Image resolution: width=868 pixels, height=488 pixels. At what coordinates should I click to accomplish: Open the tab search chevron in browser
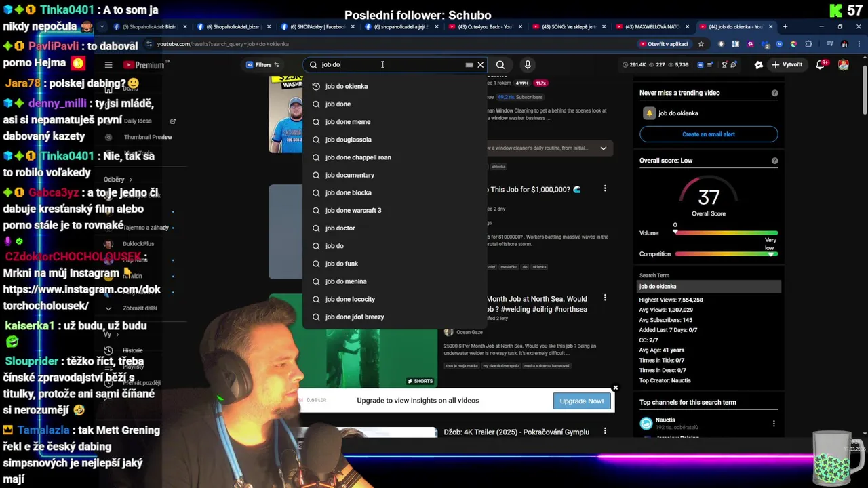click(102, 26)
